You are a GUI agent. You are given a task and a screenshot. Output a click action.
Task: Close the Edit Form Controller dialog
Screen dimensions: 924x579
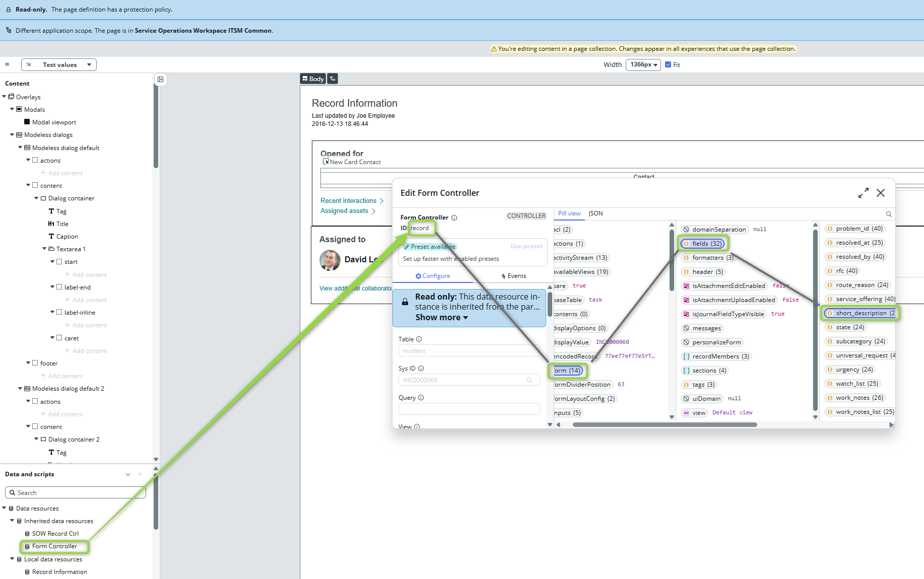(881, 193)
